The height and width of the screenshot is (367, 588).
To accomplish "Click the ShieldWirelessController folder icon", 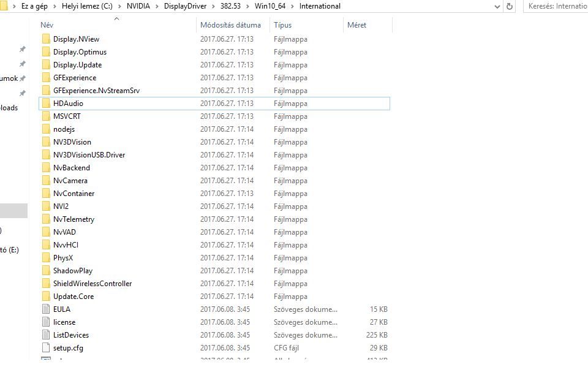I will tap(46, 283).
